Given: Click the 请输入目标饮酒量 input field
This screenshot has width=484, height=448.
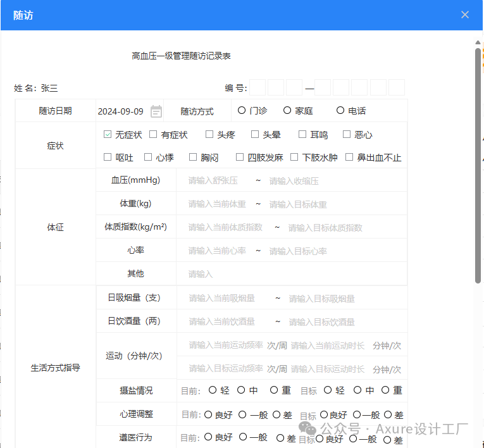Looking at the screenshot, I should click(x=322, y=322).
